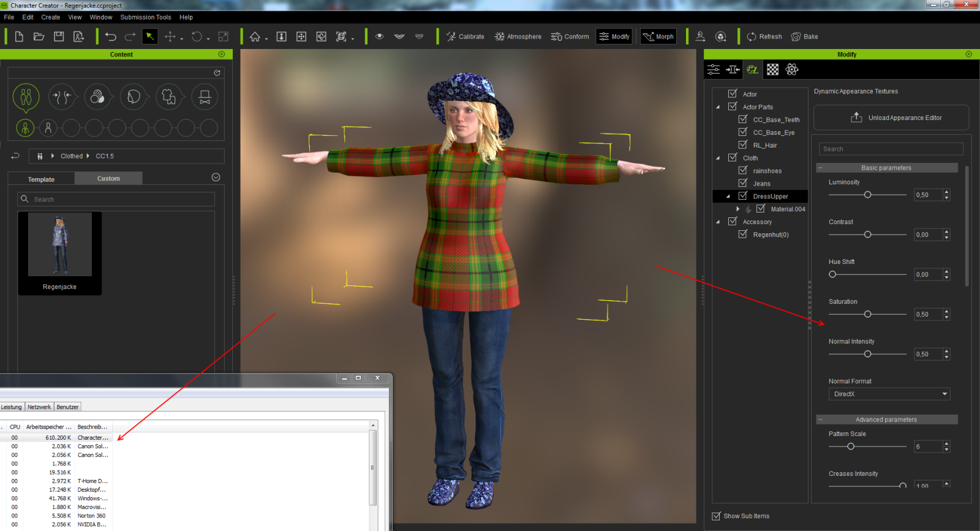The image size is (980, 531).
Task: Open the checkerboard Material tab in Modify
Action: coord(773,70)
